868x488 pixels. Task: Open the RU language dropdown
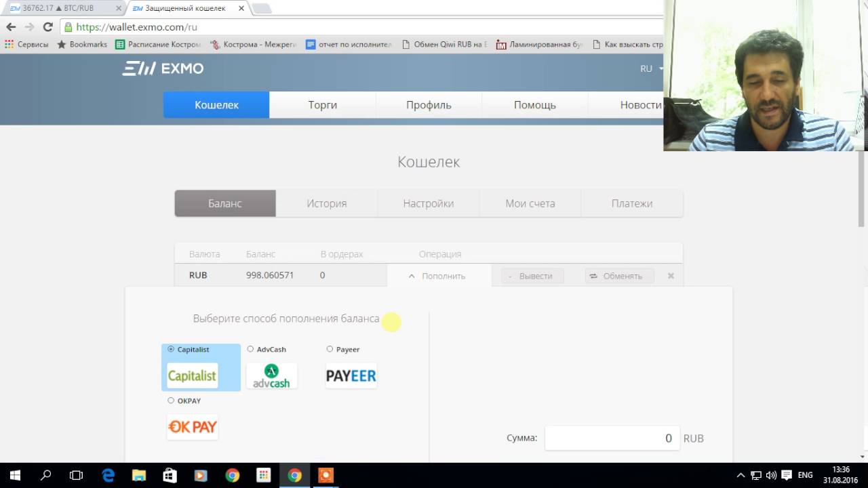(x=651, y=68)
